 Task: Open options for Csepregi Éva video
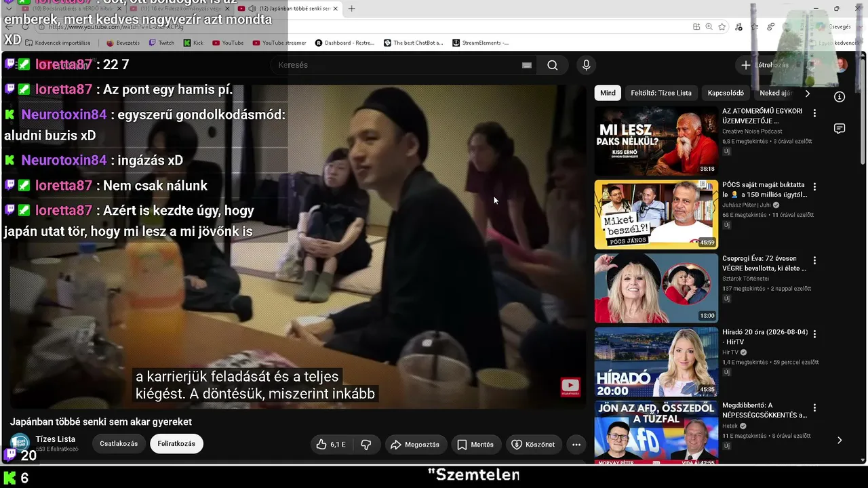(x=815, y=260)
